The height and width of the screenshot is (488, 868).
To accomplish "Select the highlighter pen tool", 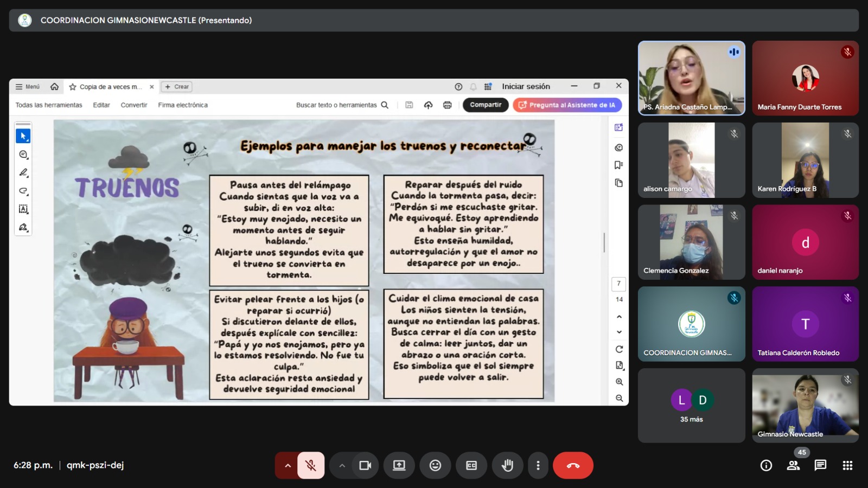I will (x=23, y=172).
